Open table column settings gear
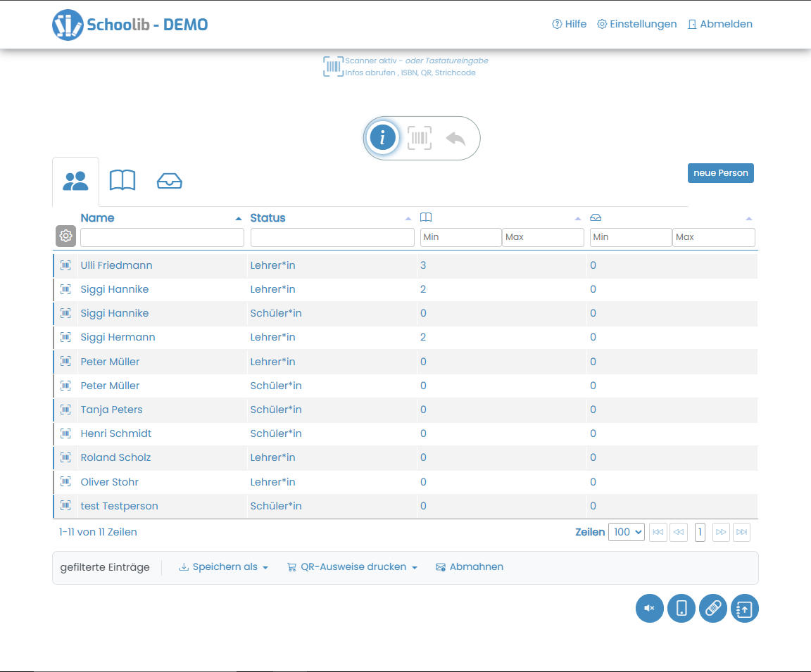811x672 pixels. coord(65,236)
